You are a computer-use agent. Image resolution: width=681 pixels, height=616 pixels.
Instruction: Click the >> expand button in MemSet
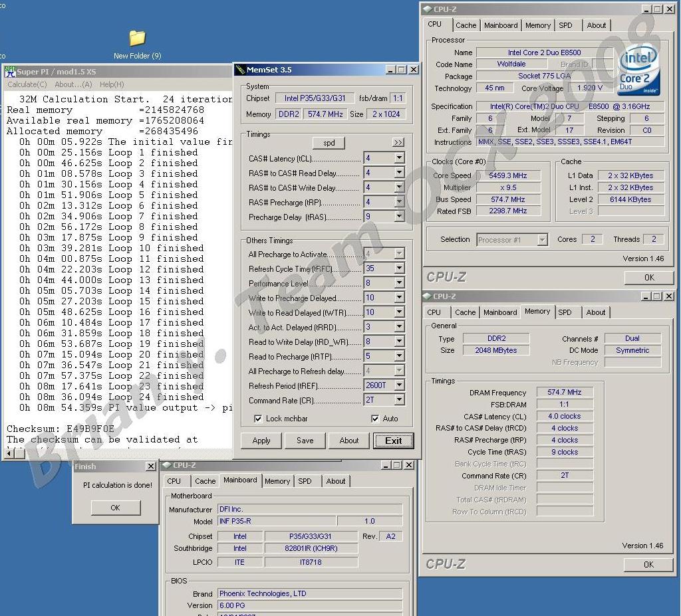pos(398,142)
